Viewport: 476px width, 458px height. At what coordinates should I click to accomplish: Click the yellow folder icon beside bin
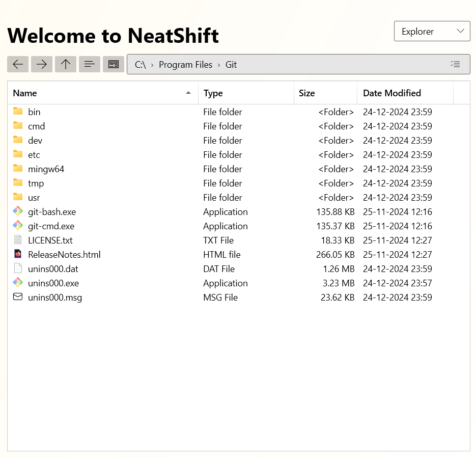pos(17,112)
